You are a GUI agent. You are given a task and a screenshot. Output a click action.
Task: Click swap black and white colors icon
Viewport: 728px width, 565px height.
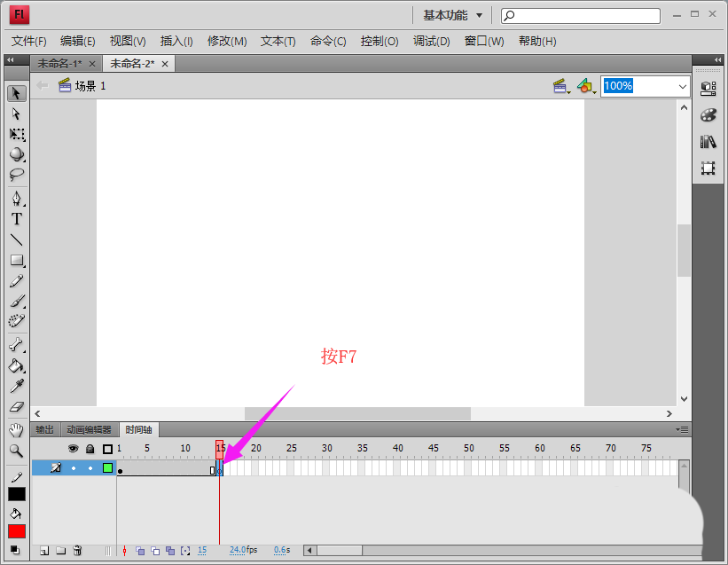pos(15,550)
